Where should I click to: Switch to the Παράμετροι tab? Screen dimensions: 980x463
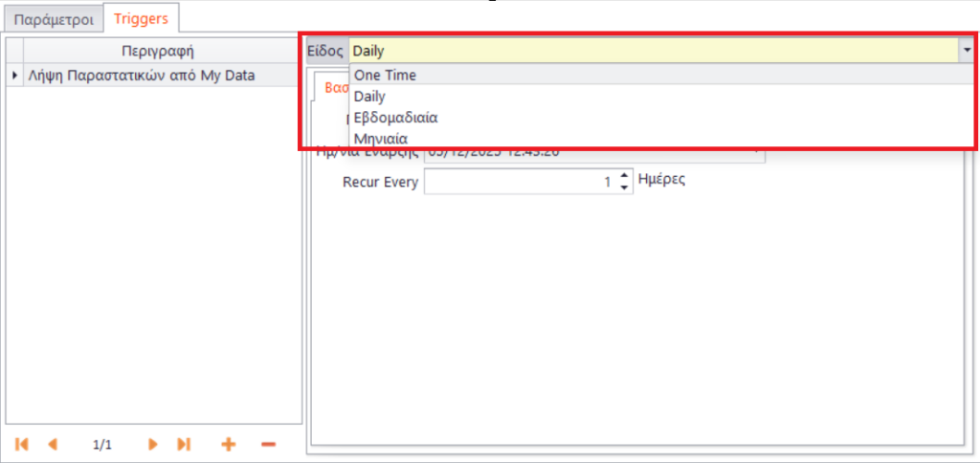[54, 19]
